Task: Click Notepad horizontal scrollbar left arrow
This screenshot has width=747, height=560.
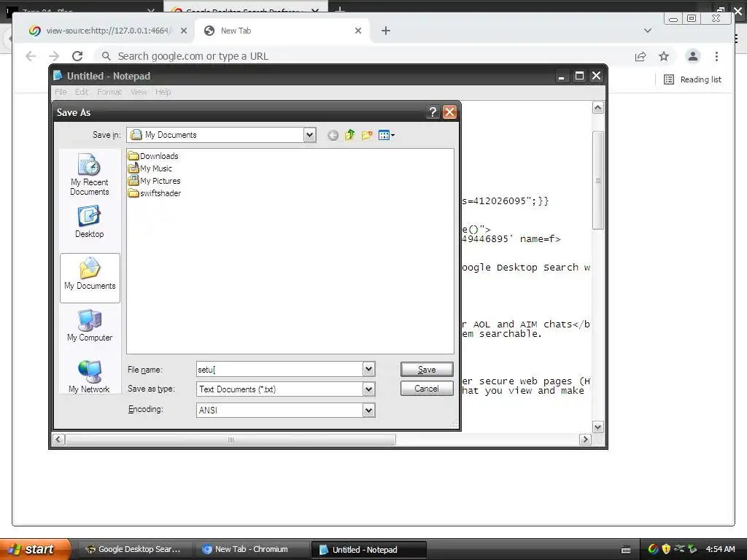Action: 58,440
